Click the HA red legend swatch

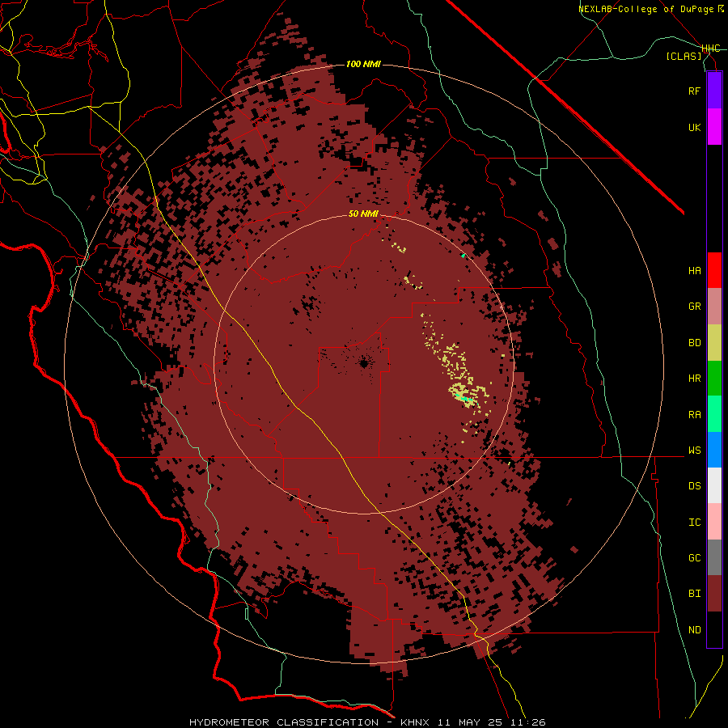coord(714,270)
